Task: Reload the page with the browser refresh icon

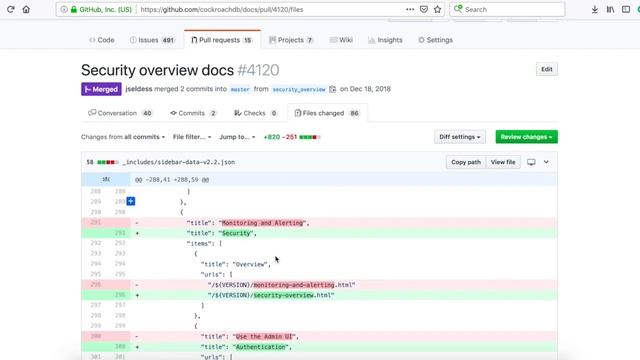Action: [11, 9]
